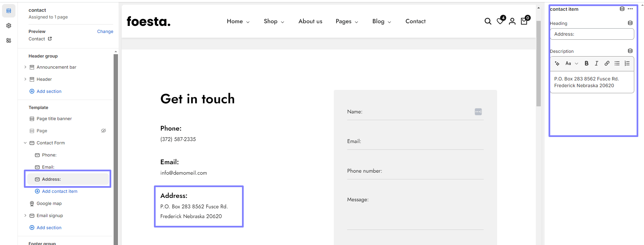
Task: Click About us in navigation
Action: (x=310, y=22)
